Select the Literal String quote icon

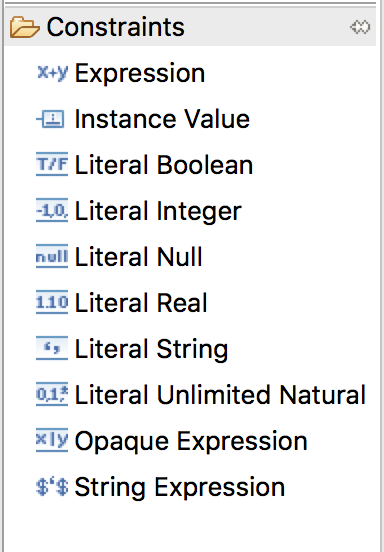click(x=52, y=349)
